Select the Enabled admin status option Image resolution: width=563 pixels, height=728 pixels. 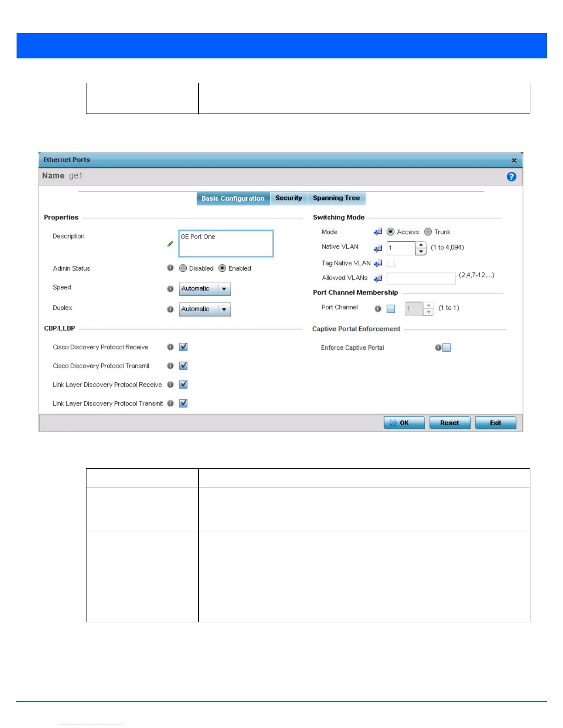pyautogui.click(x=222, y=268)
